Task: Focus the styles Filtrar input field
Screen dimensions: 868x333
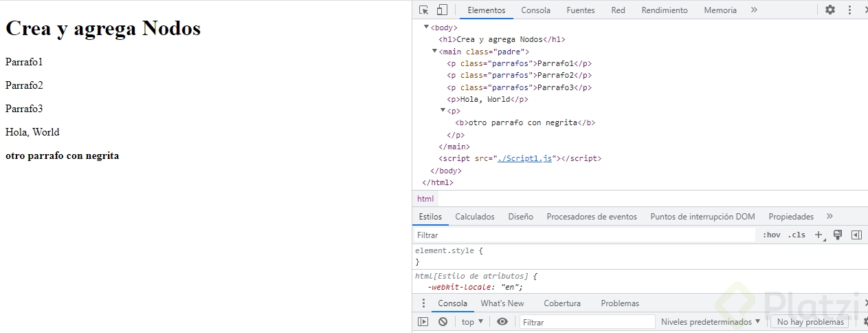Action: [x=584, y=235]
